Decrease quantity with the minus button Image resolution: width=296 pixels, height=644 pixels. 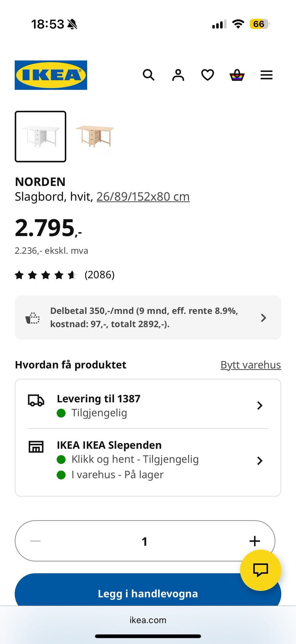pyautogui.click(x=35, y=541)
